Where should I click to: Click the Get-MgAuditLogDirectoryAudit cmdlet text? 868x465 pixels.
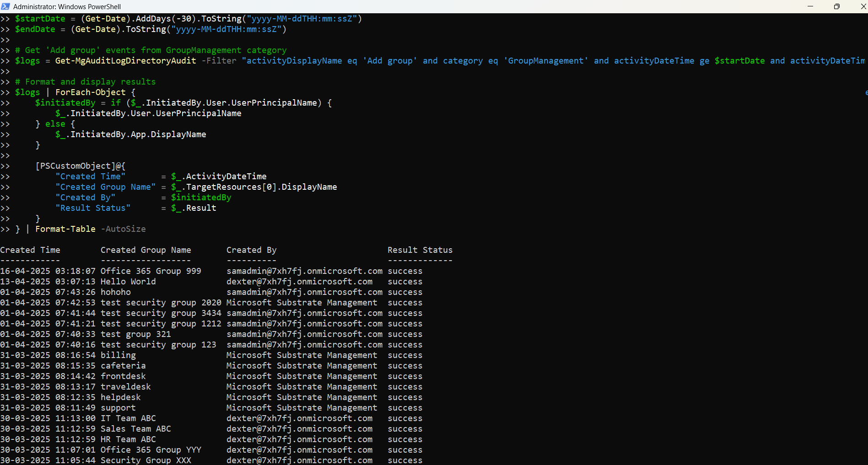(125, 61)
